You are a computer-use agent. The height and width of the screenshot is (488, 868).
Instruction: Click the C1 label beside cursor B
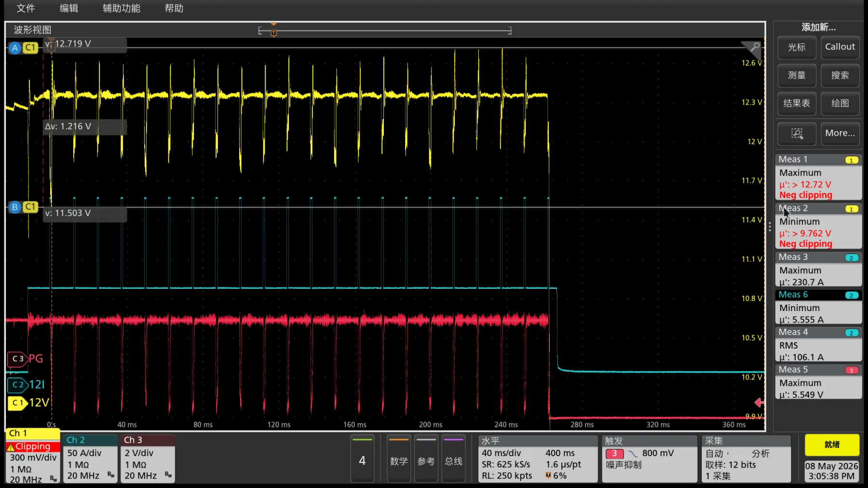30,207
